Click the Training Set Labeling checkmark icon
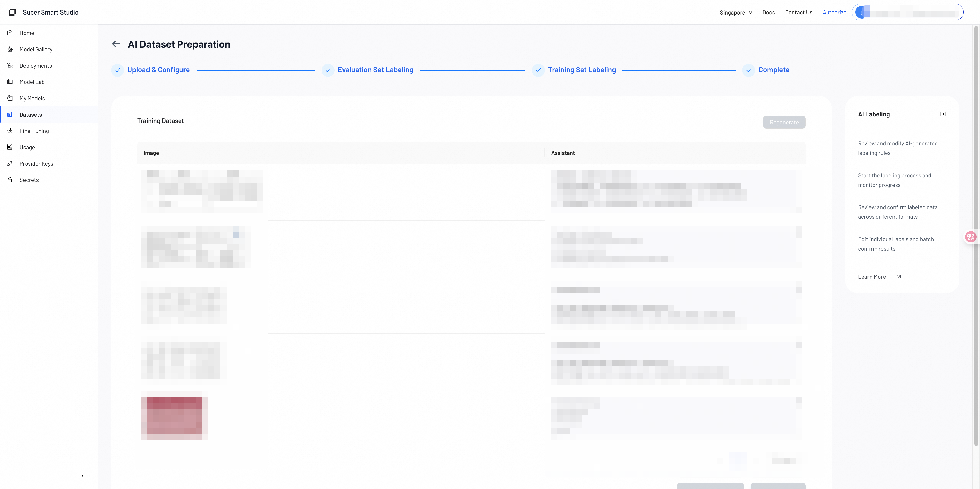Screen dimensions: 980x489 coord(538,70)
